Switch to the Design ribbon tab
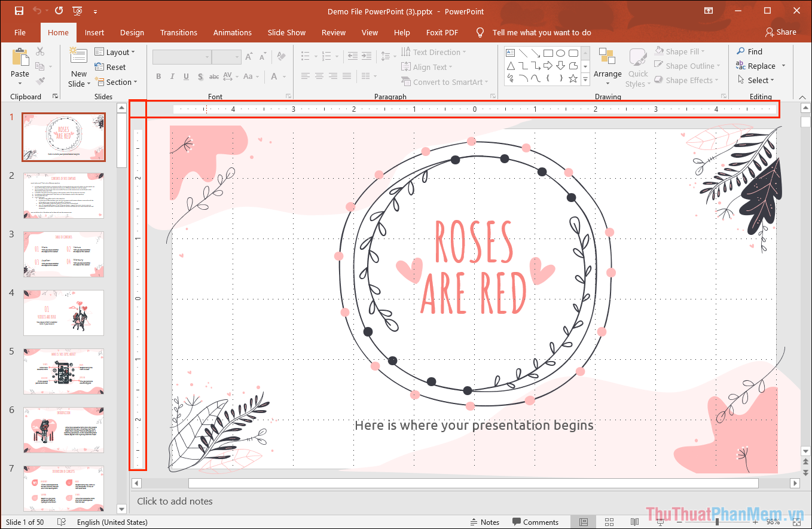The height and width of the screenshot is (529, 812). point(132,32)
